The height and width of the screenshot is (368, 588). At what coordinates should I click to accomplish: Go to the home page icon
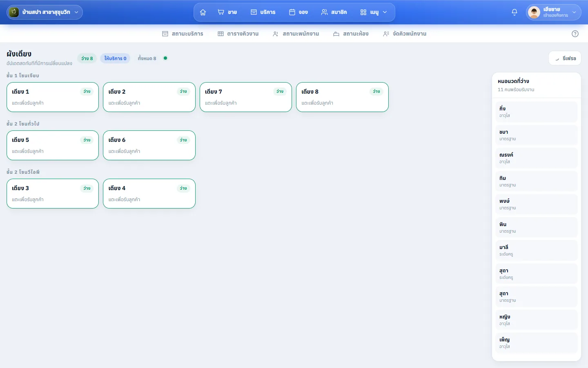(203, 12)
